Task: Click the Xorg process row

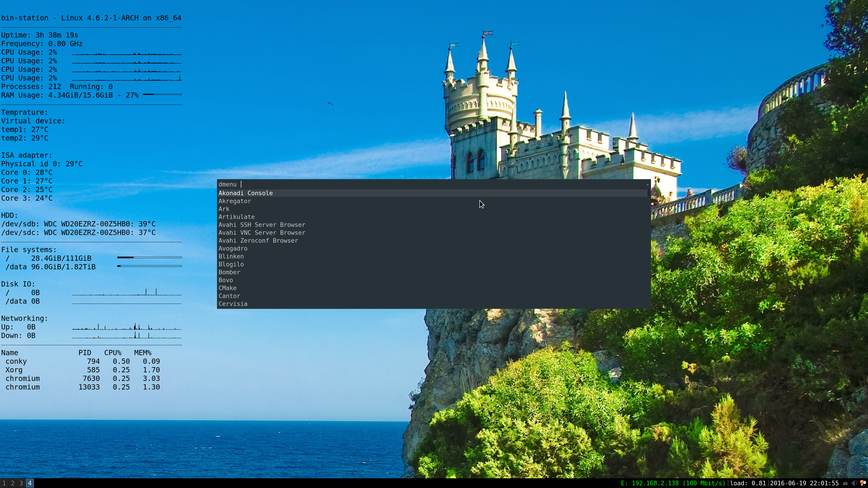Action: point(83,370)
